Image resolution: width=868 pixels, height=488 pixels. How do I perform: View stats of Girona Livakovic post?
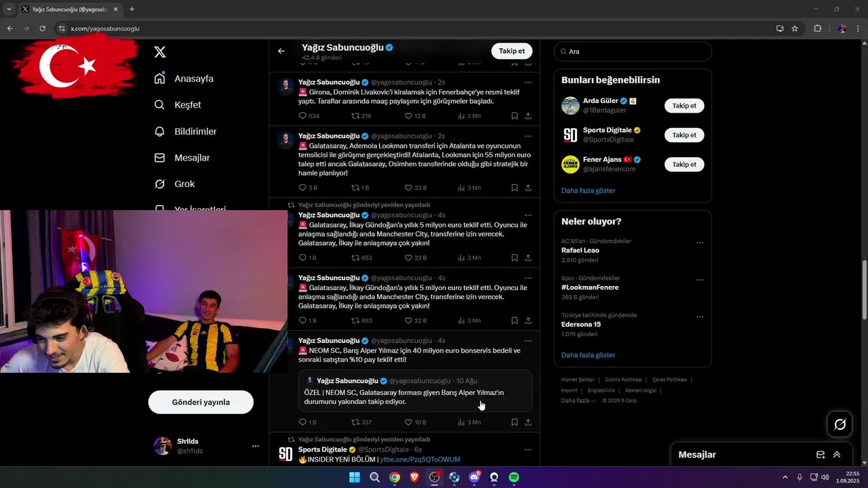pyautogui.click(x=469, y=116)
